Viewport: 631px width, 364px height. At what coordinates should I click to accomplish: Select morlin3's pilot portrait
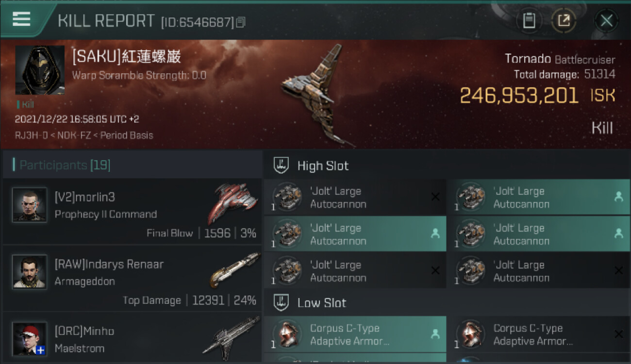(30, 205)
